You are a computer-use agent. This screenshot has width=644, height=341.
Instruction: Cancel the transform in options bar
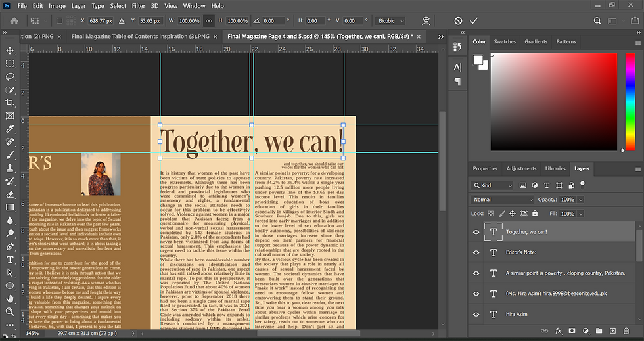tap(458, 21)
